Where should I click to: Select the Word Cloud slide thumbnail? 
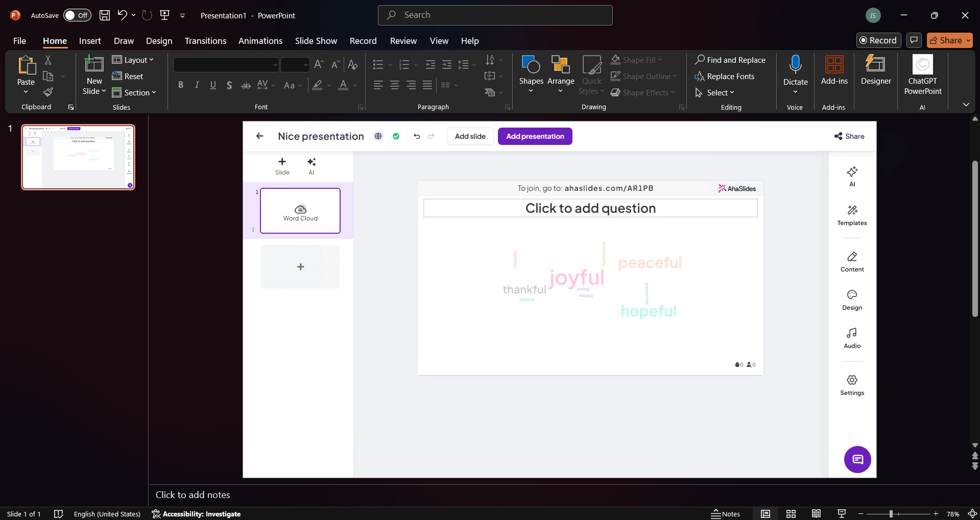click(x=300, y=210)
